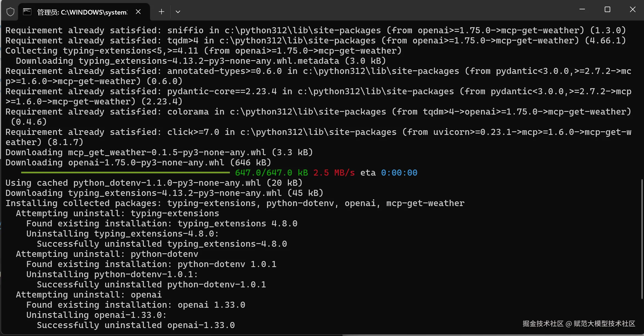The width and height of the screenshot is (644, 336).
Task: Click the command prompt icon in tab
Action: click(x=27, y=12)
